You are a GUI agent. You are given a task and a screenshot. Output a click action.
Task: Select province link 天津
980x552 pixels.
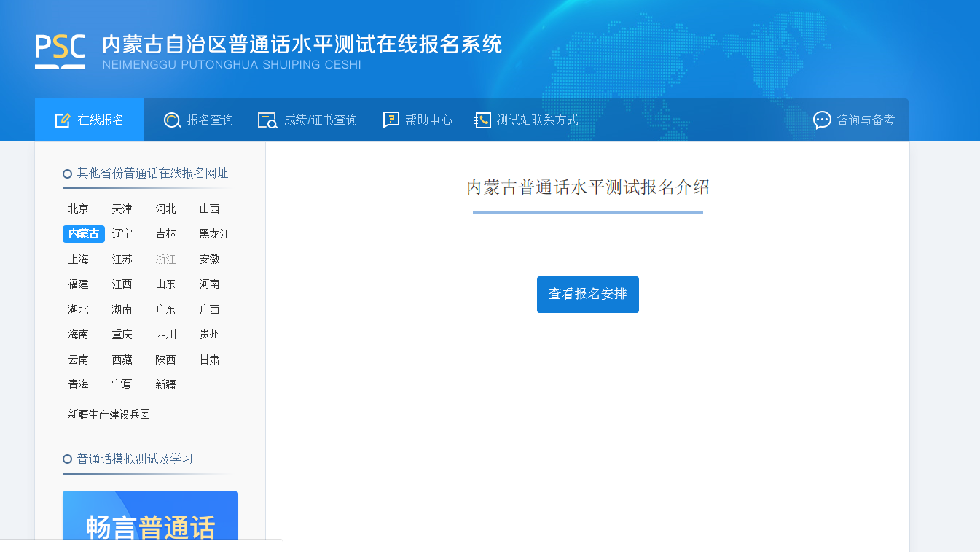pyautogui.click(x=122, y=209)
